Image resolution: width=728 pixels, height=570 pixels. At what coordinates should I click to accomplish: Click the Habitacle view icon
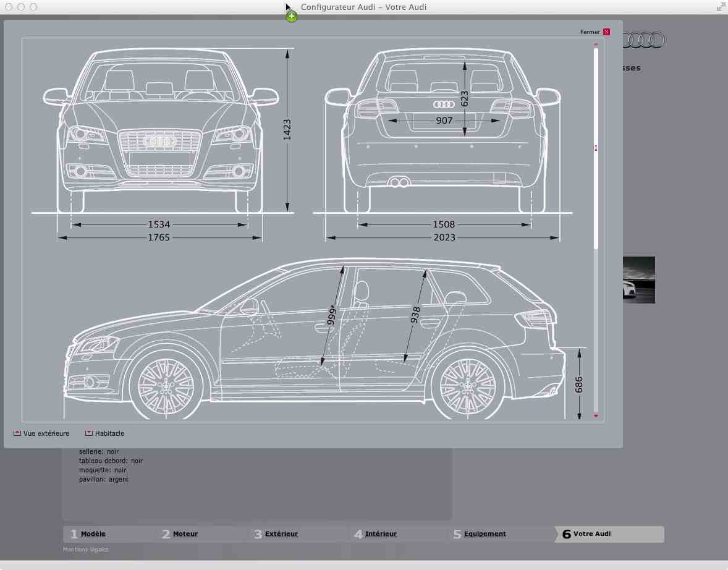pos(88,433)
